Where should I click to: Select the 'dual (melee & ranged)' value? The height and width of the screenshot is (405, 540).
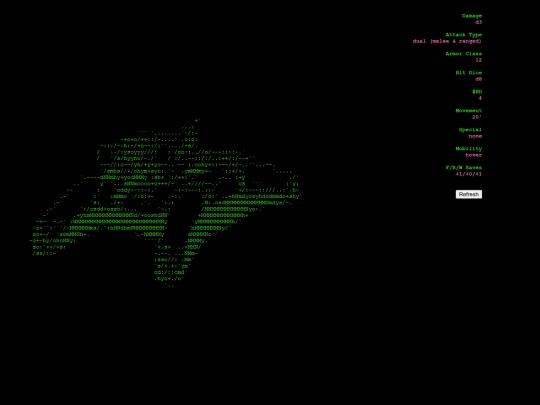point(447,41)
